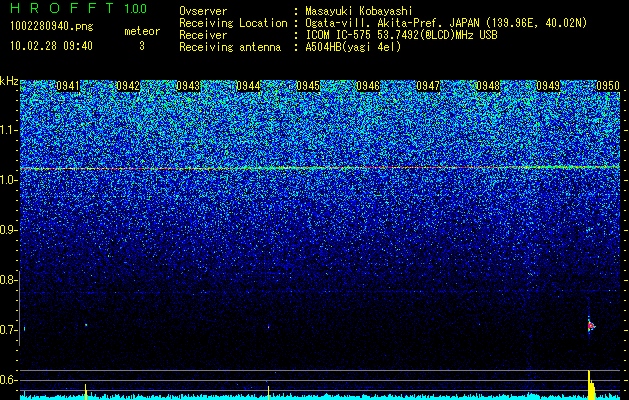Image resolution: width=629 pixels, height=400 pixels.
Task: Click the bright meteor echo near 0950
Action: click(x=590, y=326)
